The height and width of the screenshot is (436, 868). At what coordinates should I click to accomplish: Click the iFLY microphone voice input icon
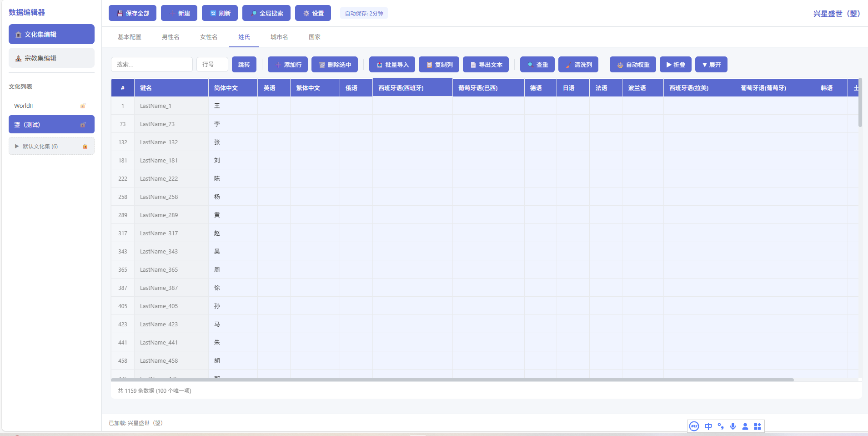(733, 426)
